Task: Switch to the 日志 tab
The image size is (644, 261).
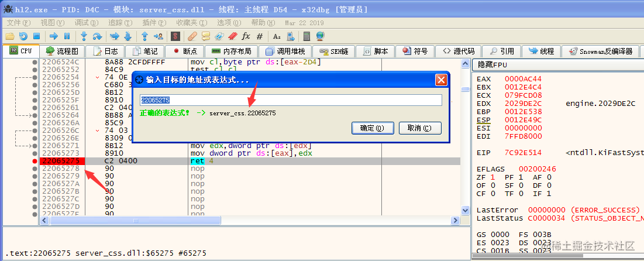Action: [105, 51]
